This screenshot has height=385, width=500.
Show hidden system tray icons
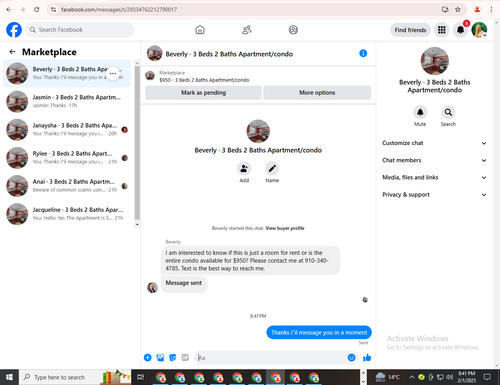pyautogui.click(x=412, y=377)
